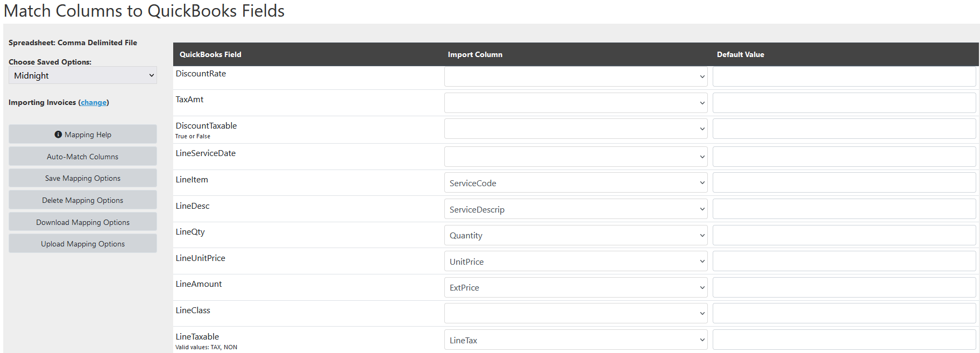The image size is (980, 353).
Task: Click the LineTaxable default value field
Action: [844, 340]
